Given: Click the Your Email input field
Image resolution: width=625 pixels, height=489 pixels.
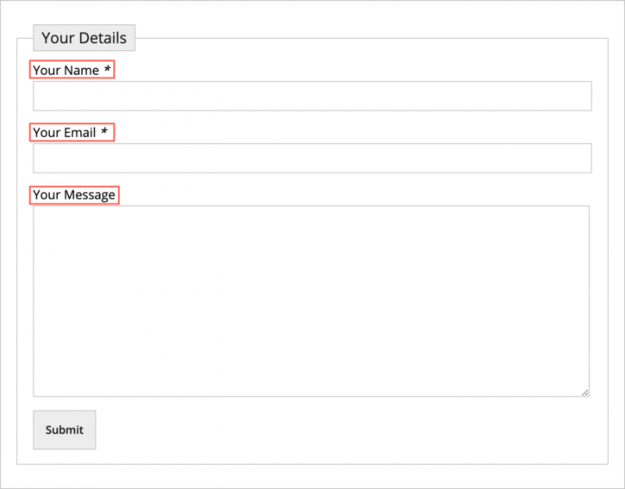Looking at the screenshot, I should [312, 158].
